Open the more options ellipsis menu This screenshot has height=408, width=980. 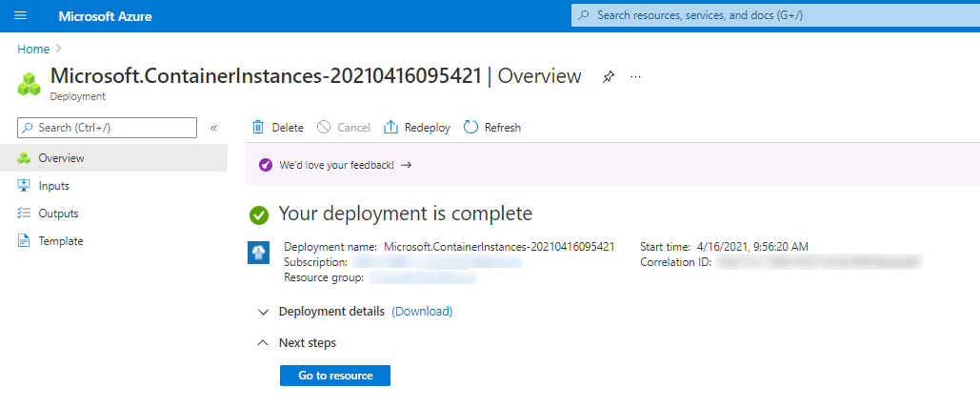pos(636,76)
